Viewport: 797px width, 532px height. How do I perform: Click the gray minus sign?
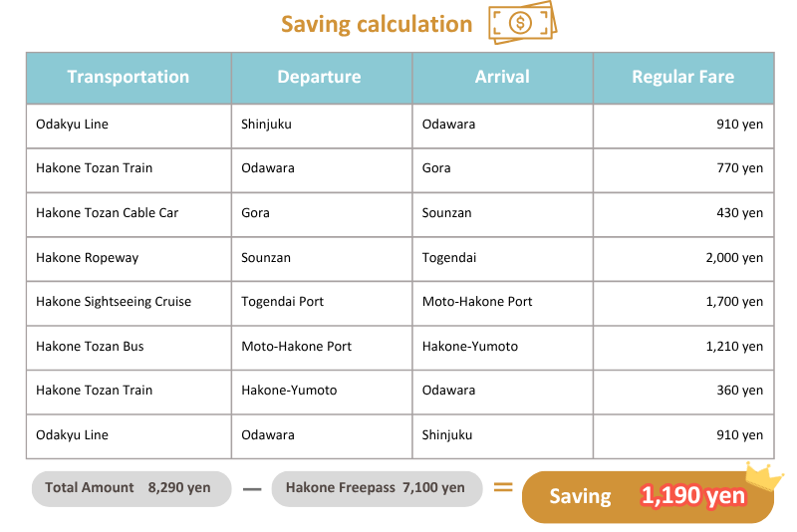click(x=252, y=489)
